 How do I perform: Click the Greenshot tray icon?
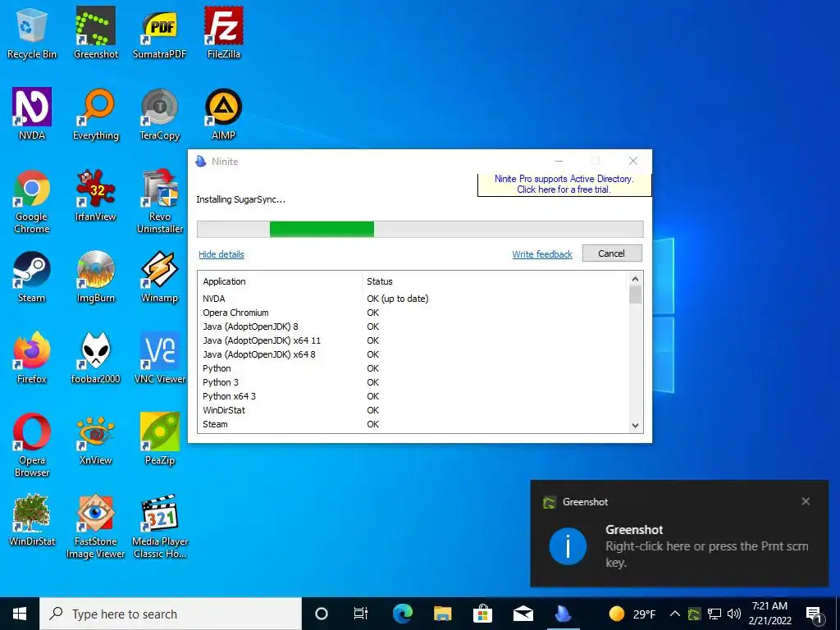click(x=694, y=614)
